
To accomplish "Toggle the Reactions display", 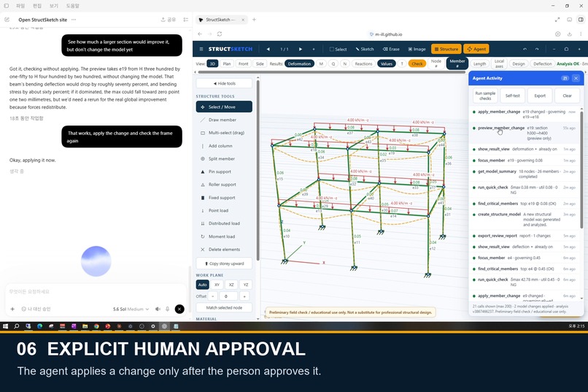I will pyautogui.click(x=363, y=64).
